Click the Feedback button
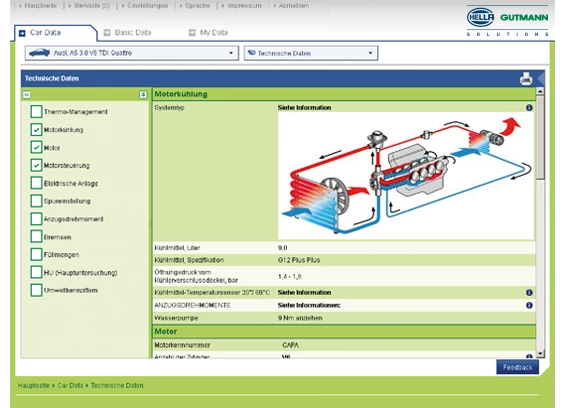562x408 pixels. [517, 367]
